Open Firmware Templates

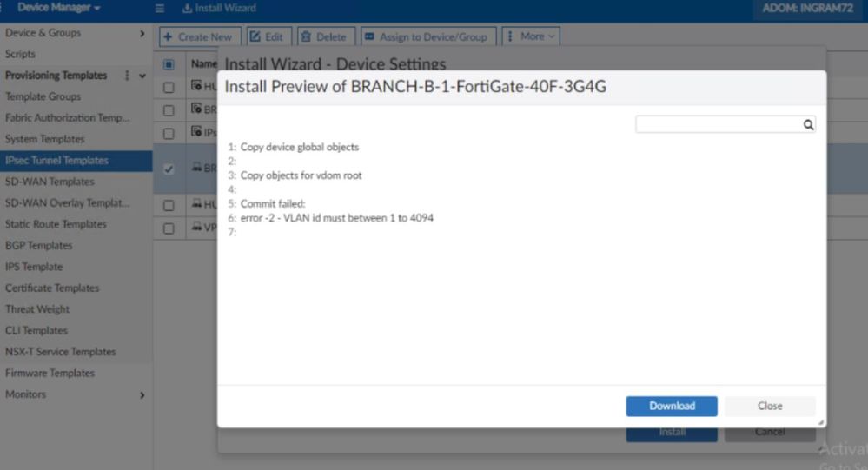(x=50, y=373)
